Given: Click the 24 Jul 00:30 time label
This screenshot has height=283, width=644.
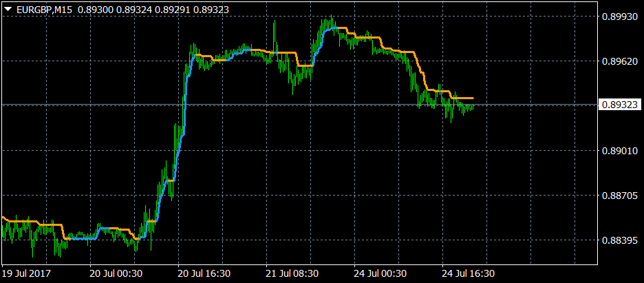Looking at the screenshot, I should tap(380, 273).
